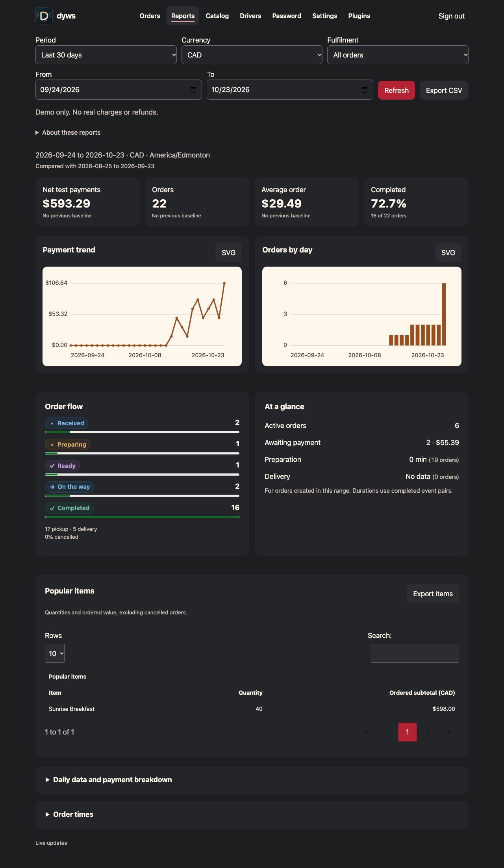
Task: Click the Completed progress bar
Action: 142,517
